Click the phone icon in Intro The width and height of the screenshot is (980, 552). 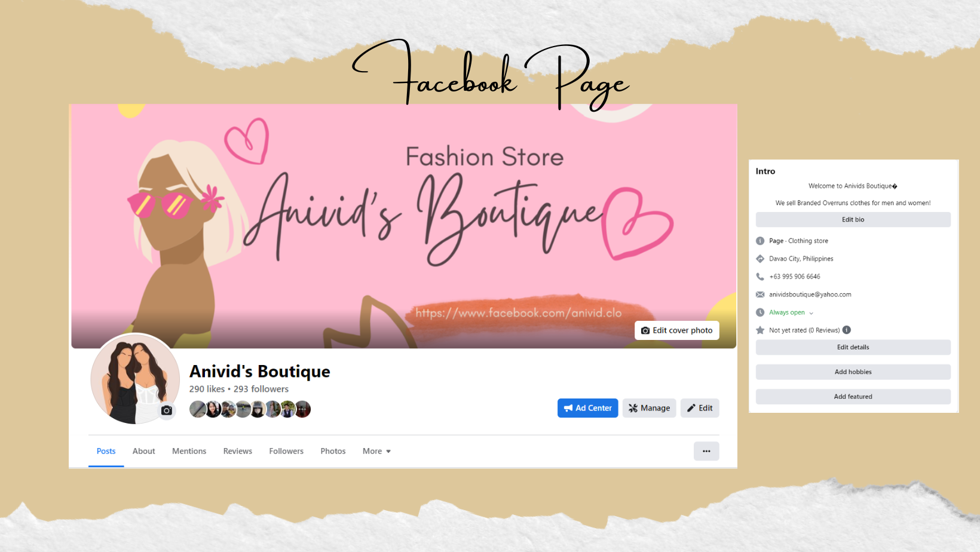[x=760, y=277]
